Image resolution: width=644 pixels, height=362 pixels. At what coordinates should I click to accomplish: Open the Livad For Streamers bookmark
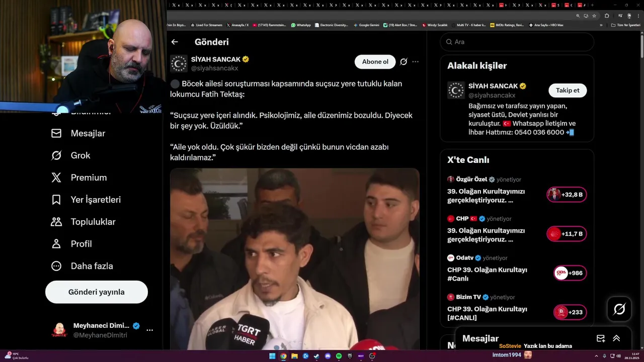[206, 25]
